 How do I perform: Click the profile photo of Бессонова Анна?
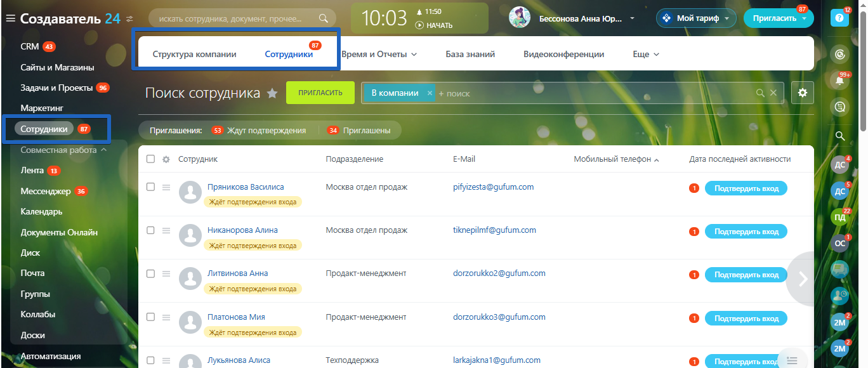tap(520, 18)
